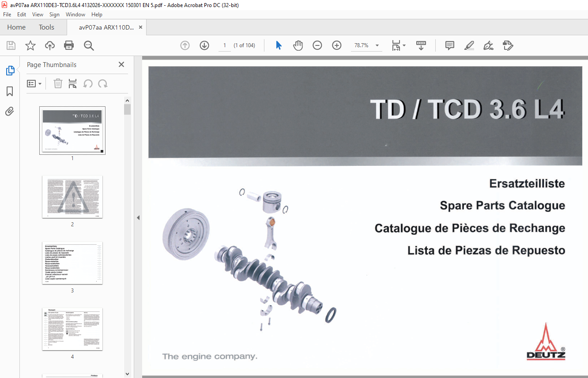Rotate page clockwise icon
The image size is (588, 378).
(x=103, y=83)
